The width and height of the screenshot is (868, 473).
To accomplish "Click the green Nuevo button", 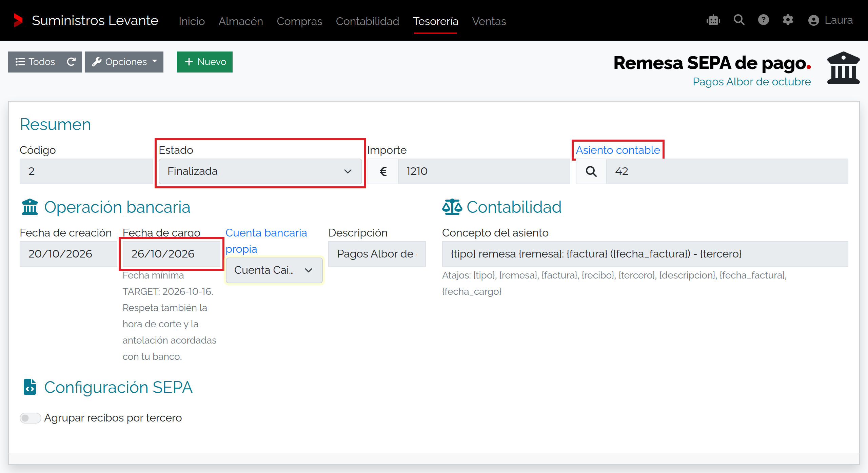I will coord(205,62).
